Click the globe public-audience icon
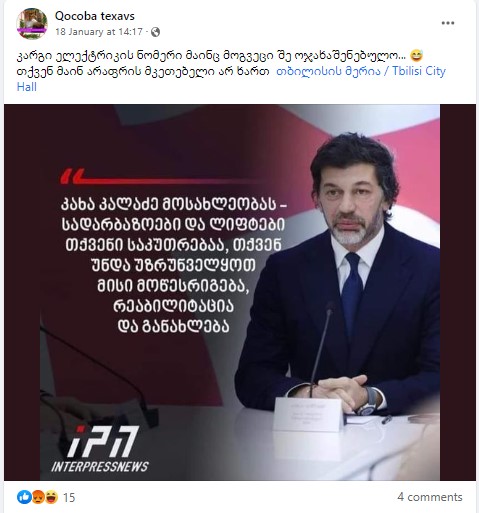This screenshot has width=479, height=513. 155,32
